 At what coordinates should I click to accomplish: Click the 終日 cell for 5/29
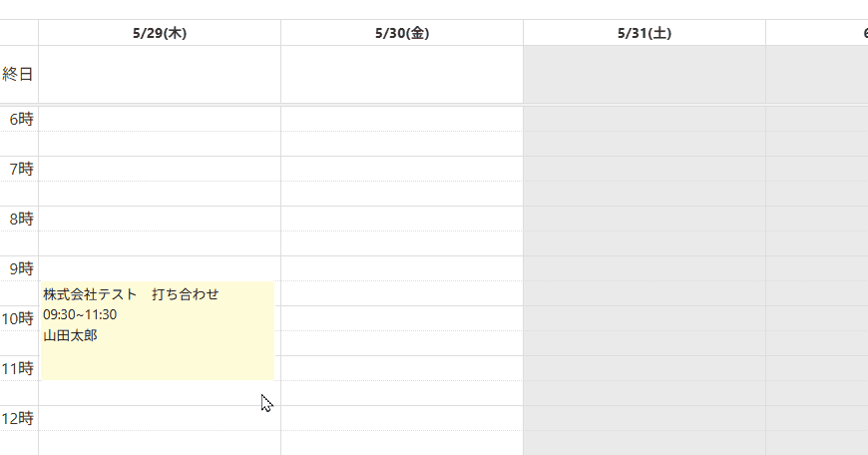tap(160, 74)
